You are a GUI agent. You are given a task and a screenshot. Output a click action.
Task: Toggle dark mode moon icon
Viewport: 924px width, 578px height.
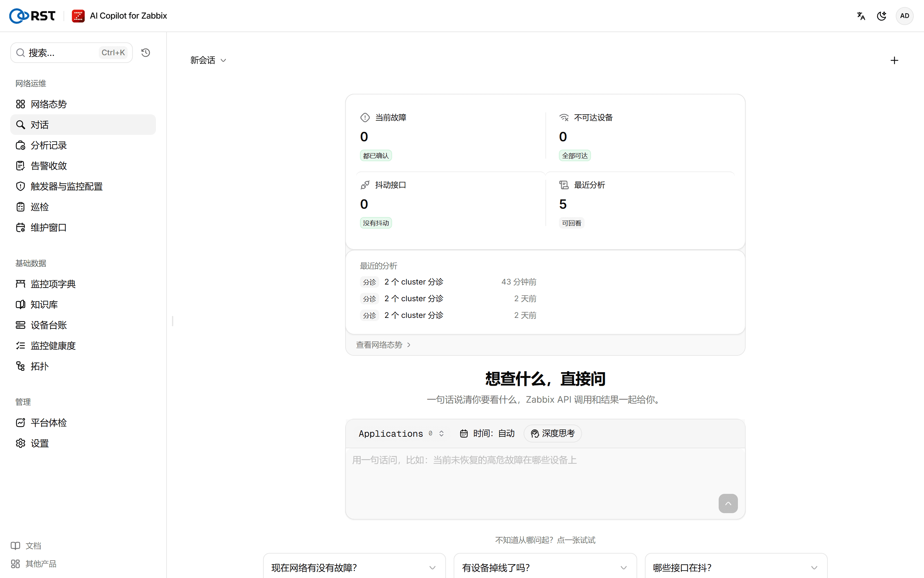pos(882,16)
